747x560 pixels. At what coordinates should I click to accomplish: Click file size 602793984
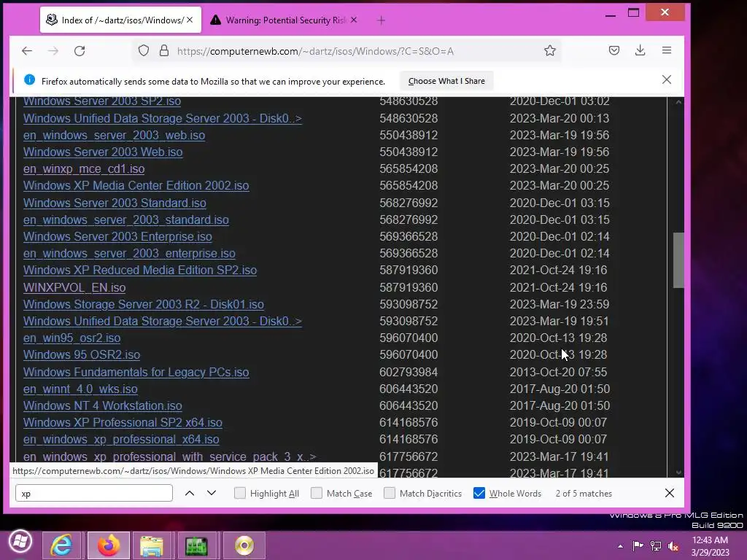click(409, 372)
